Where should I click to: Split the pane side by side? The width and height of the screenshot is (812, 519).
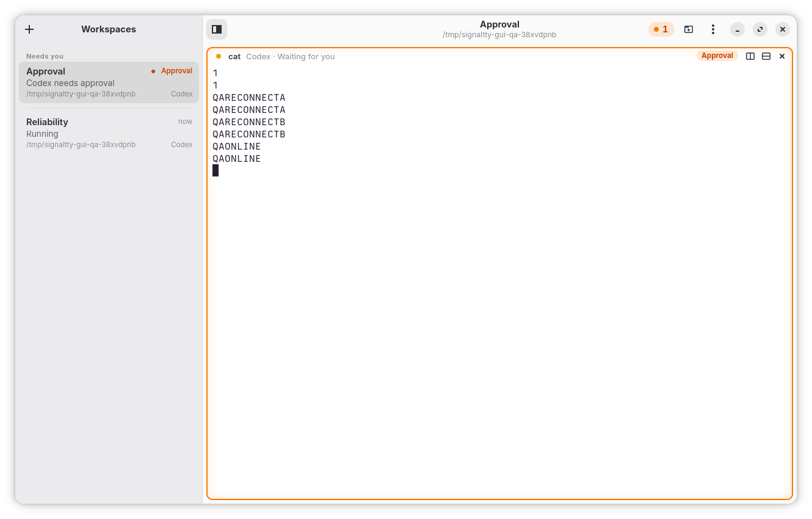[x=750, y=56]
